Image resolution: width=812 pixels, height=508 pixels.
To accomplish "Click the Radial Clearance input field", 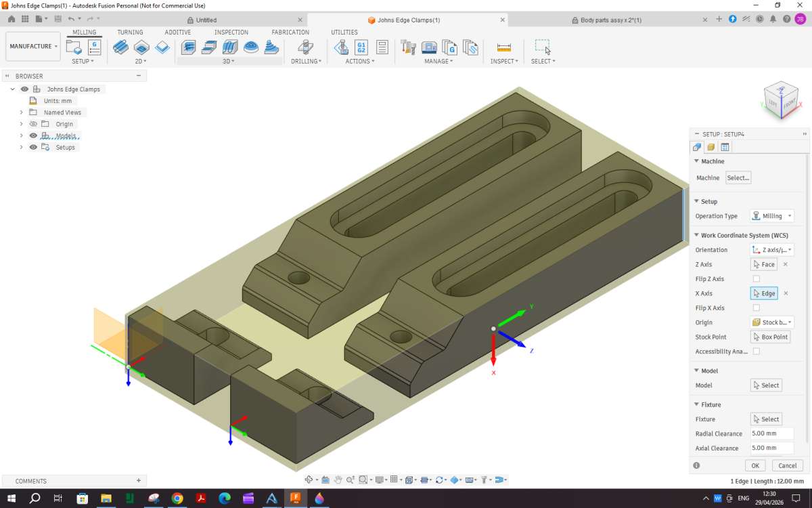I will pos(771,433).
